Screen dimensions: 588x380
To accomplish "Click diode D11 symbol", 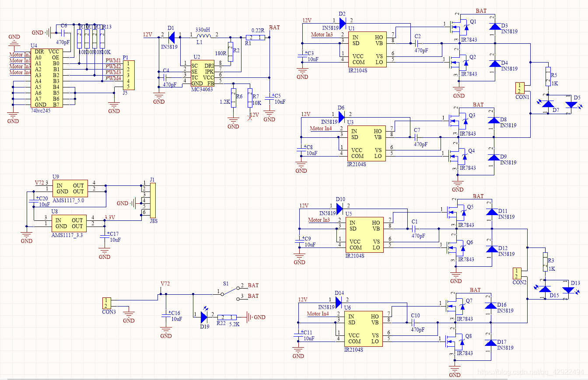I will coord(491,212).
